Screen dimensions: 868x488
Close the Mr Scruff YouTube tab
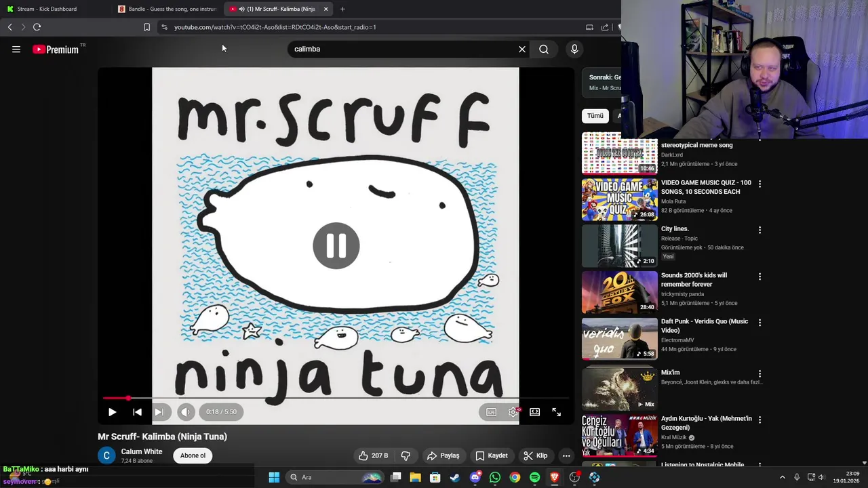(326, 9)
